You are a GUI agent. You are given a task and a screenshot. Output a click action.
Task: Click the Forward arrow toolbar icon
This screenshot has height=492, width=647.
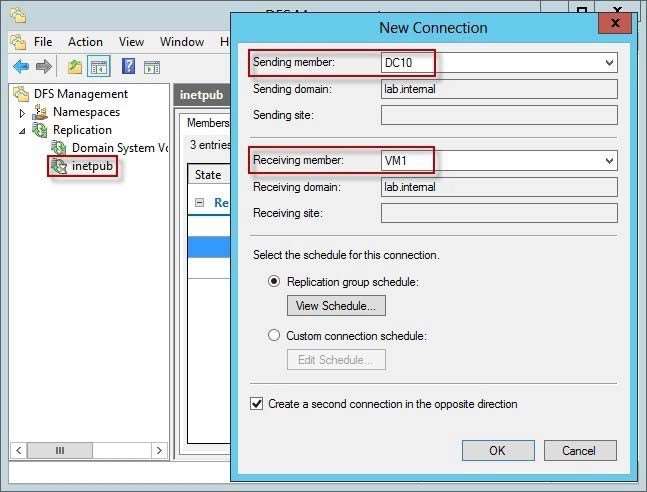click(x=44, y=66)
